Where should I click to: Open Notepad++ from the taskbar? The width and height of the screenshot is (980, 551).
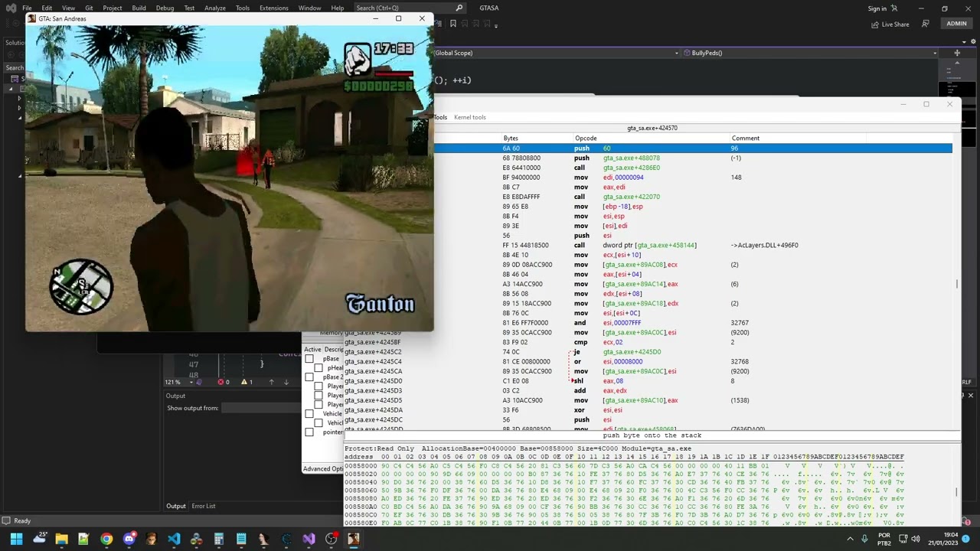coord(83,539)
